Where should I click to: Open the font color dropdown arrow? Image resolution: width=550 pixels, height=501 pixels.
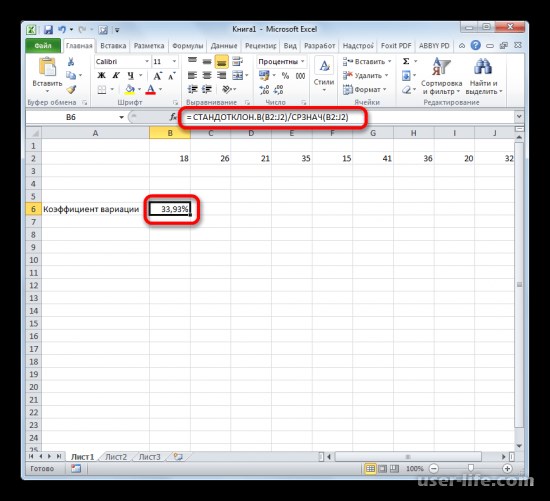(161, 89)
